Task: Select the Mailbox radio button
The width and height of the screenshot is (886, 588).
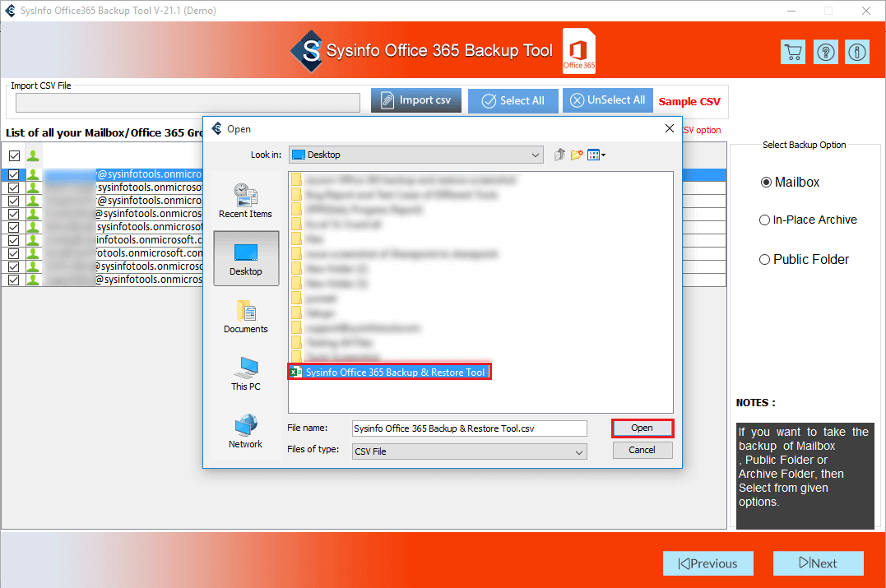Action: point(766,183)
